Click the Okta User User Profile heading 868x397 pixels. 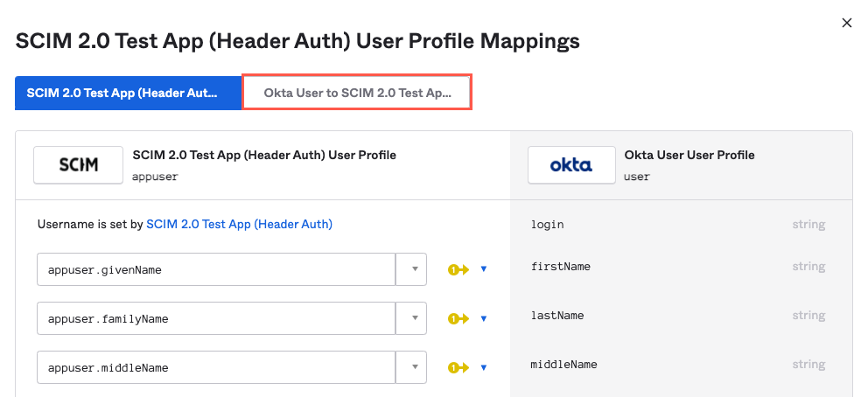[x=689, y=155]
